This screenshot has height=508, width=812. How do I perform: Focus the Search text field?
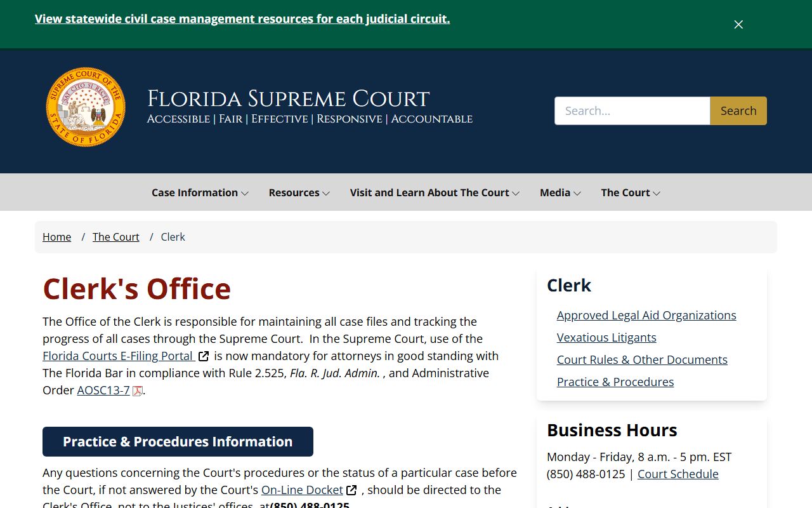click(632, 110)
